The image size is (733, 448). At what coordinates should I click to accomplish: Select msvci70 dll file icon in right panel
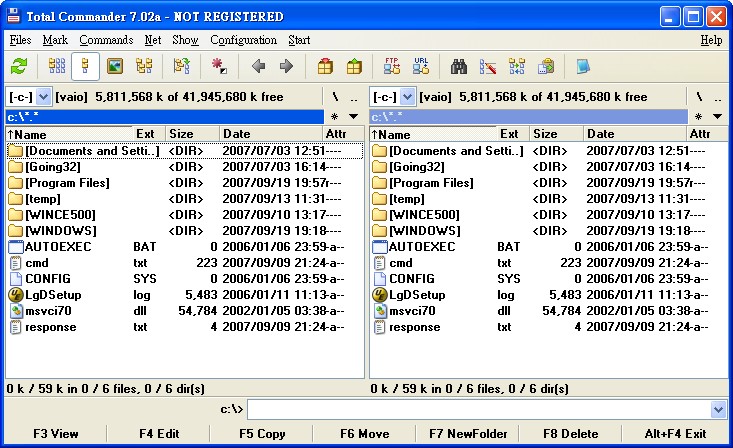[x=380, y=311]
